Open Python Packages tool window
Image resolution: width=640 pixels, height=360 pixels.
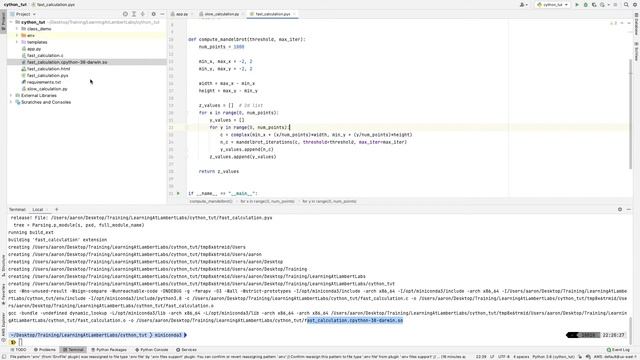coord(109,350)
